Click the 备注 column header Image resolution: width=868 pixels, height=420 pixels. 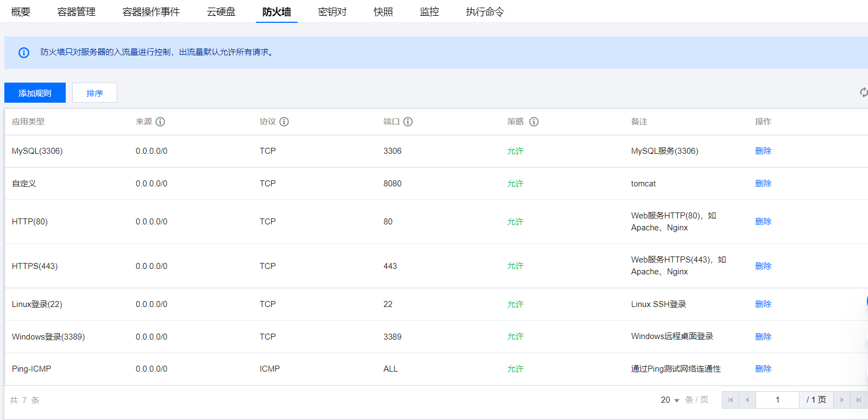click(639, 122)
